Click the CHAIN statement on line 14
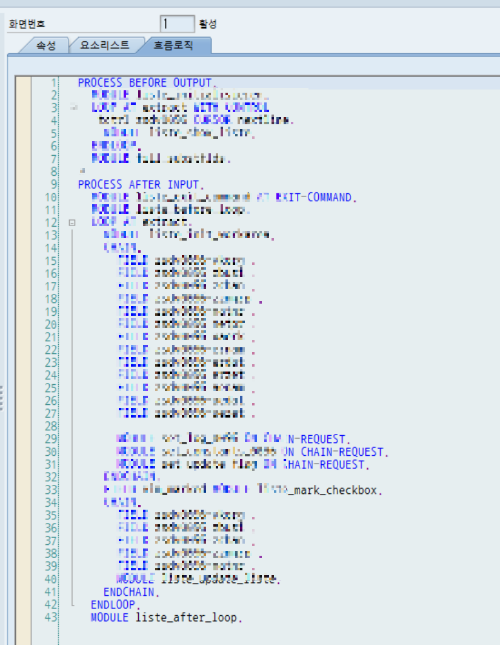The width and height of the screenshot is (500, 645). coord(123,248)
